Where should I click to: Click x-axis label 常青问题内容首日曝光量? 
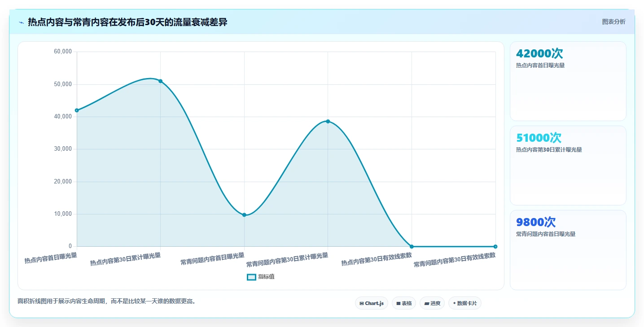pyautogui.click(x=212, y=259)
